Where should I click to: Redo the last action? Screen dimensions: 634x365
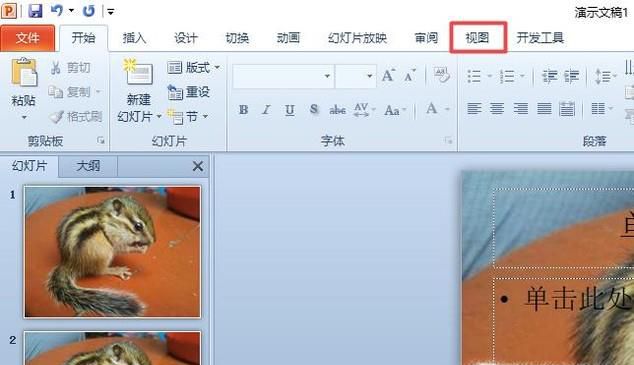[89, 11]
